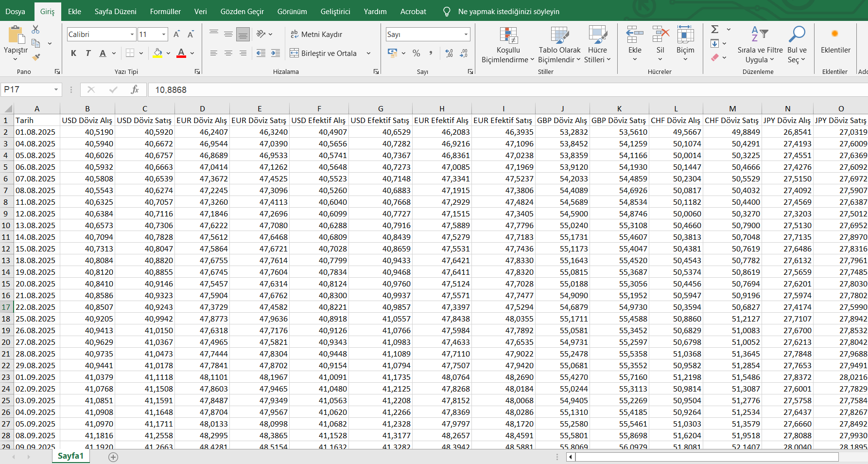Apply the yellow fill color swatch

157,53
